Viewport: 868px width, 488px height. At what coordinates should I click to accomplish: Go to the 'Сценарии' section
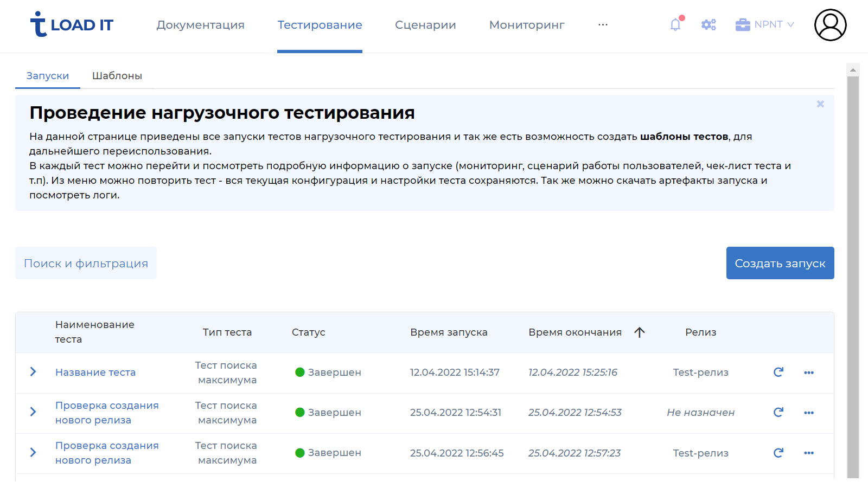pos(425,25)
